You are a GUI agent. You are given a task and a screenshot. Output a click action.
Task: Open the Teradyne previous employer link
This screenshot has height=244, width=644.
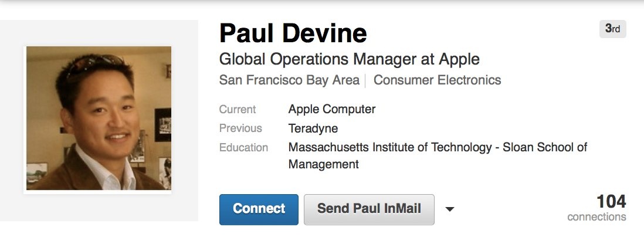313,128
